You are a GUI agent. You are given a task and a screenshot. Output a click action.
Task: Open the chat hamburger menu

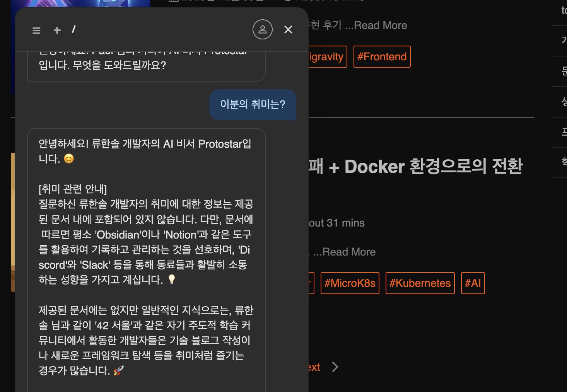[36, 30]
